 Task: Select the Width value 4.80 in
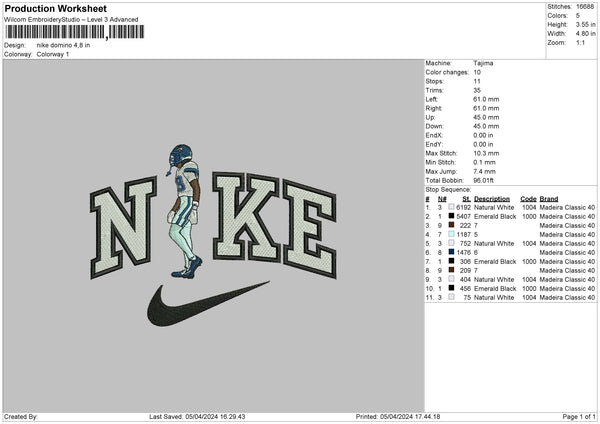pyautogui.click(x=585, y=34)
